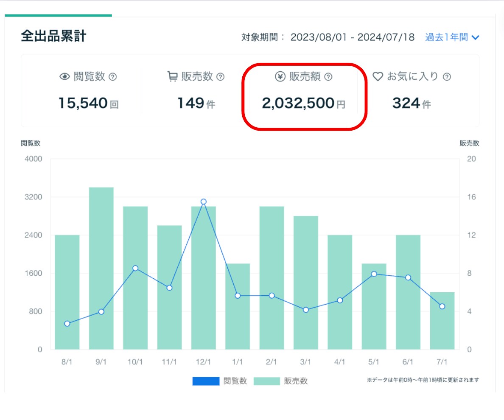Click the eye icon for 閲覧数
504x420 pixels.
pos(64,76)
